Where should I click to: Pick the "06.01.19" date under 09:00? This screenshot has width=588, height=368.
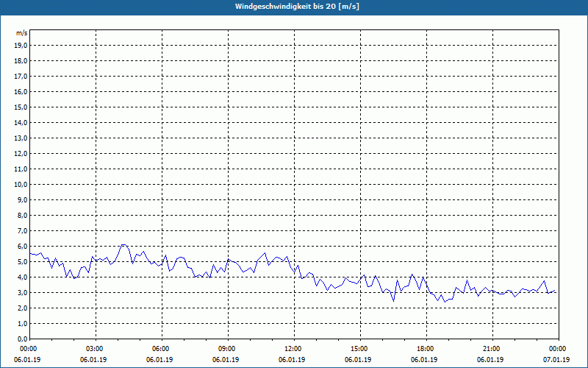[x=226, y=360]
